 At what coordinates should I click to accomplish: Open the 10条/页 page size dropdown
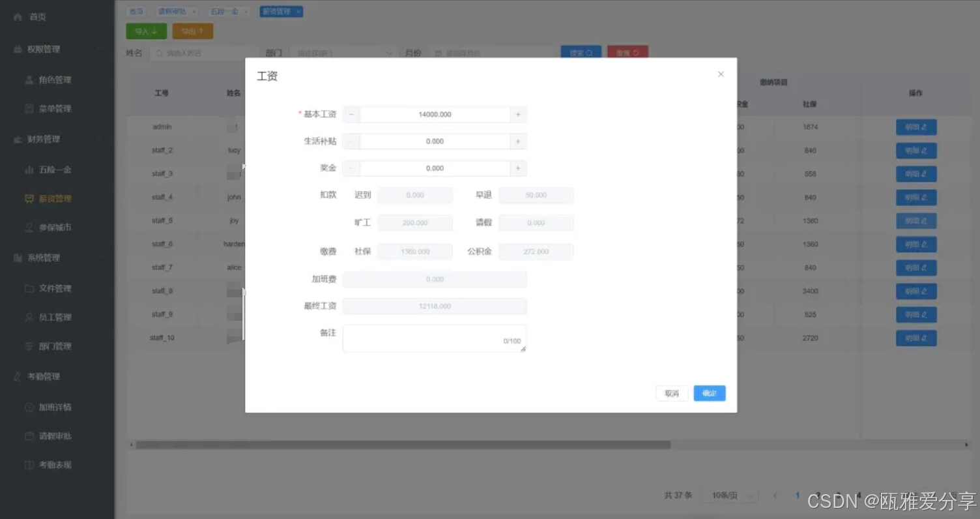[729, 495]
